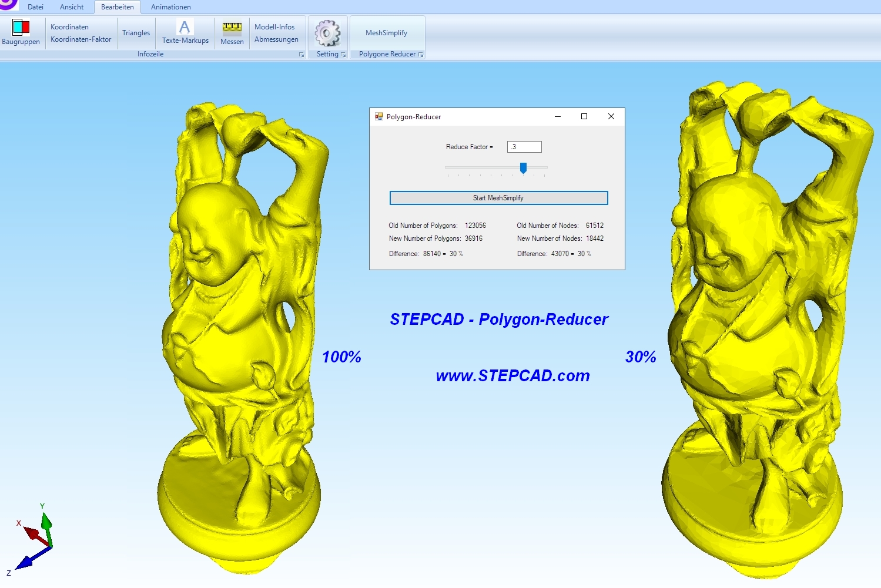This screenshot has height=588, width=881.
Task: Maximize the Polygon-Reducer dialog
Action: pos(584,117)
